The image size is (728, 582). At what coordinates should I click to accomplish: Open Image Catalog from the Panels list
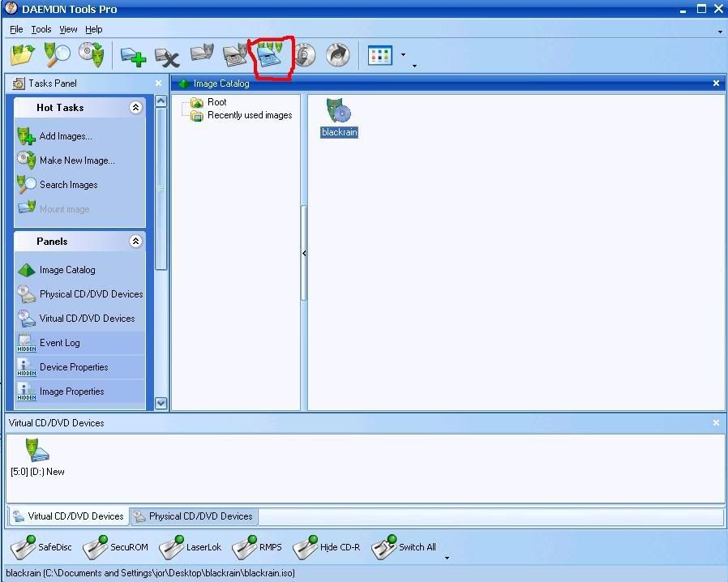click(57, 270)
